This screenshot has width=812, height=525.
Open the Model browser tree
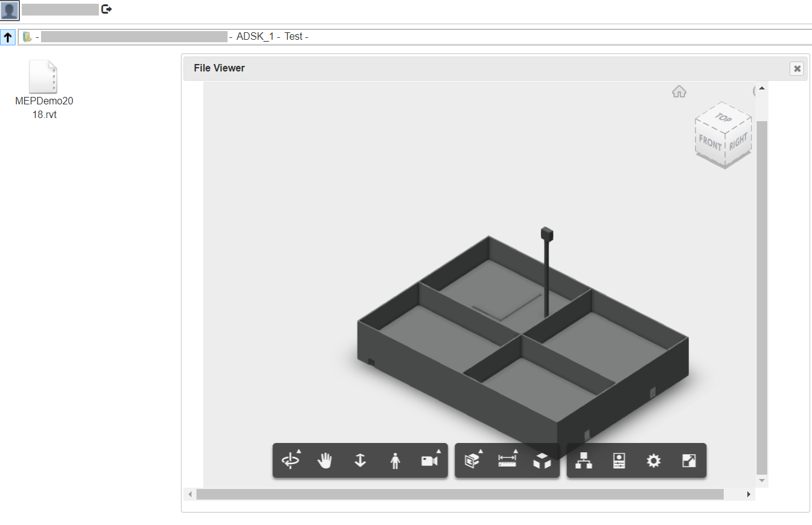click(x=584, y=460)
